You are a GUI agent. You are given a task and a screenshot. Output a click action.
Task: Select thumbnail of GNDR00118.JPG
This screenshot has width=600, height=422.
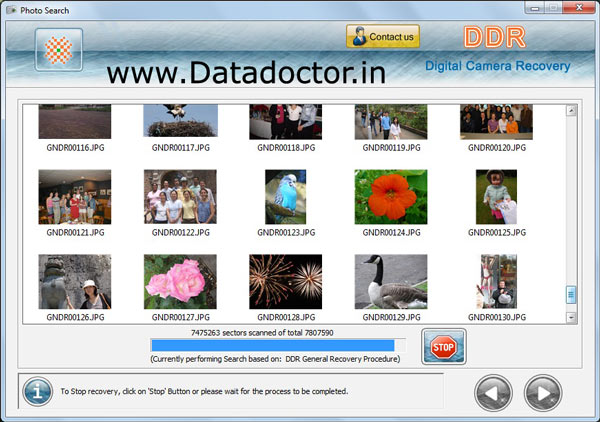tap(285, 122)
